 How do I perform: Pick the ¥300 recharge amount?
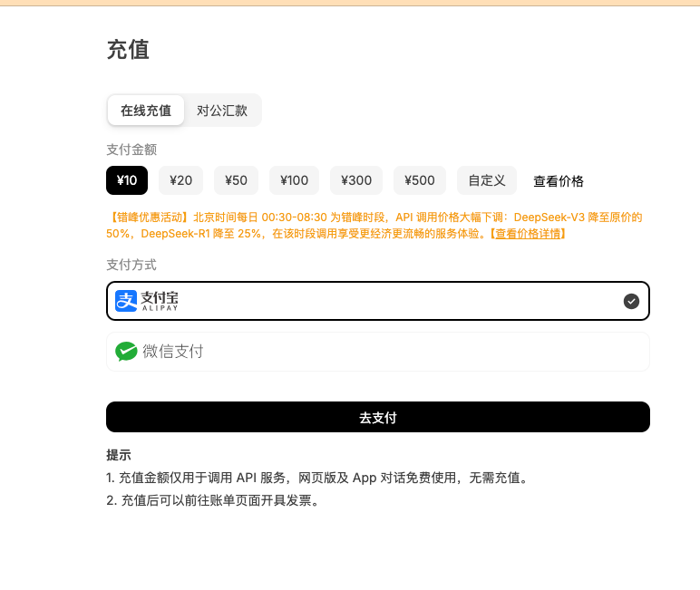pos(356,180)
